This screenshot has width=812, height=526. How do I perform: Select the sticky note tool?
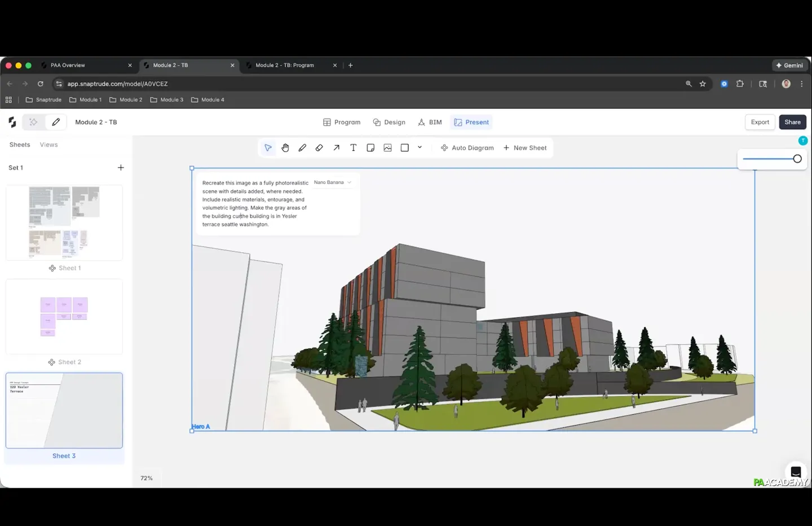[x=370, y=148]
